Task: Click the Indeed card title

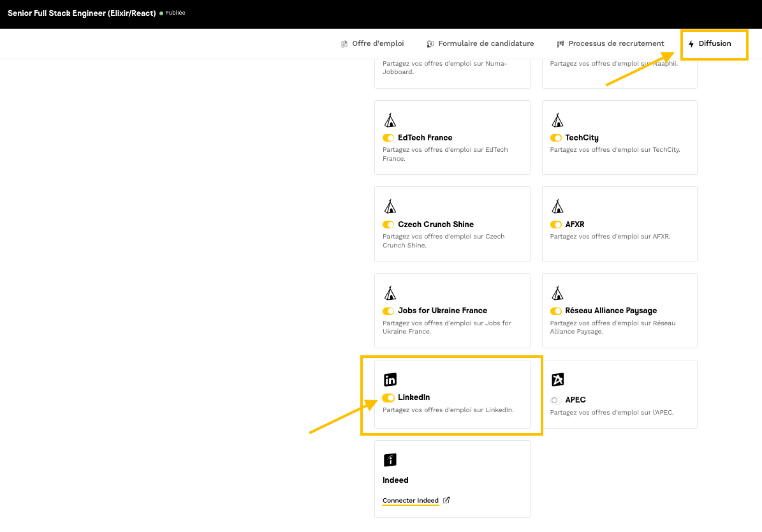Action: (395, 480)
